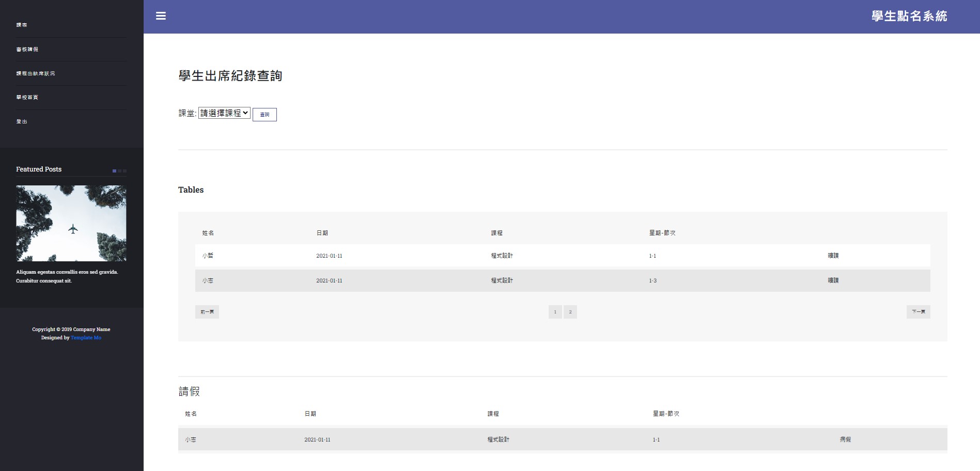This screenshot has width=980, height=471.
Task: Go to next page with 下一頁
Action: point(918,312)
